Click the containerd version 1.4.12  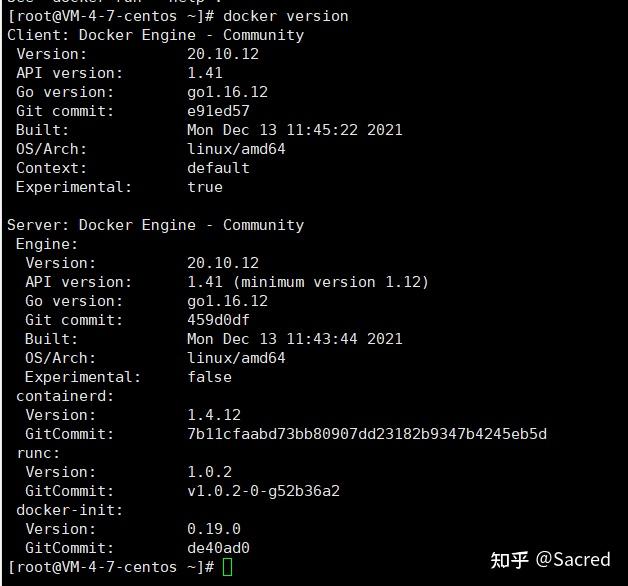(214, 415)
